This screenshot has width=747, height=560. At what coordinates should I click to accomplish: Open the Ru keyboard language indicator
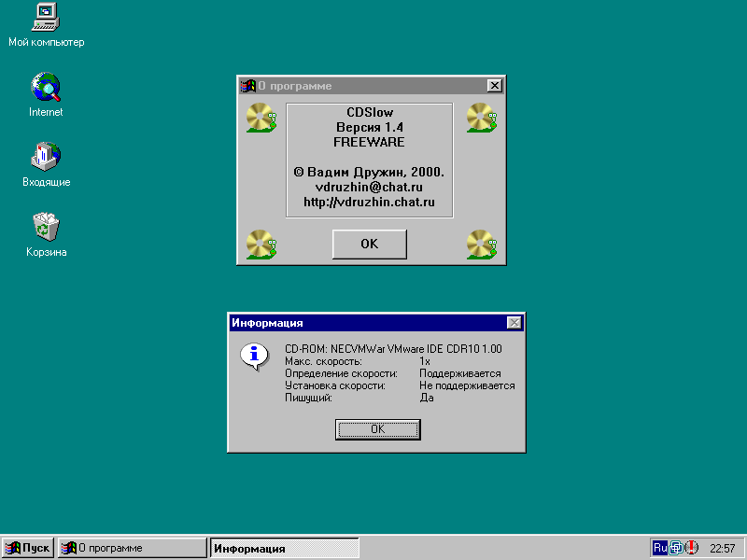click(660, 548)
